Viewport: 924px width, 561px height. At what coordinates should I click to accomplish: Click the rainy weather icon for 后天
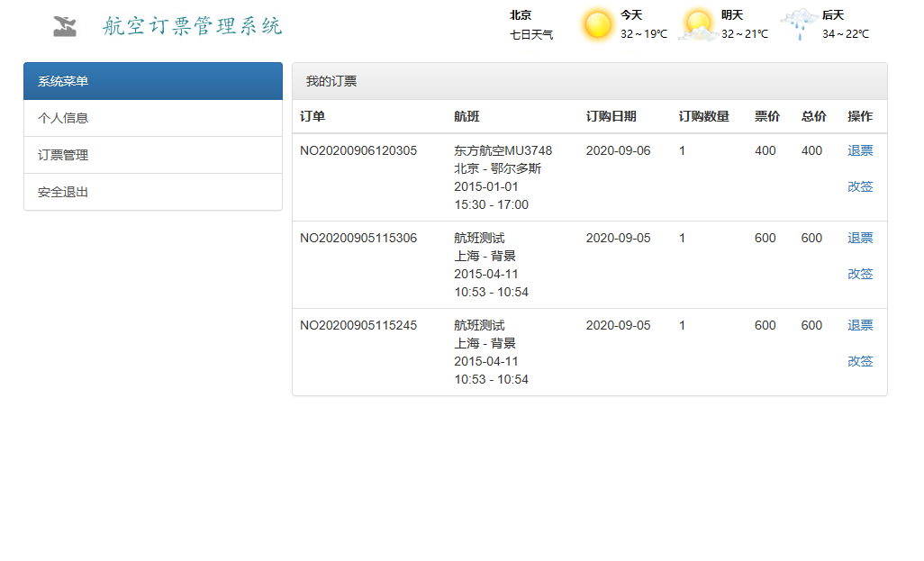[x=799, y=24]
